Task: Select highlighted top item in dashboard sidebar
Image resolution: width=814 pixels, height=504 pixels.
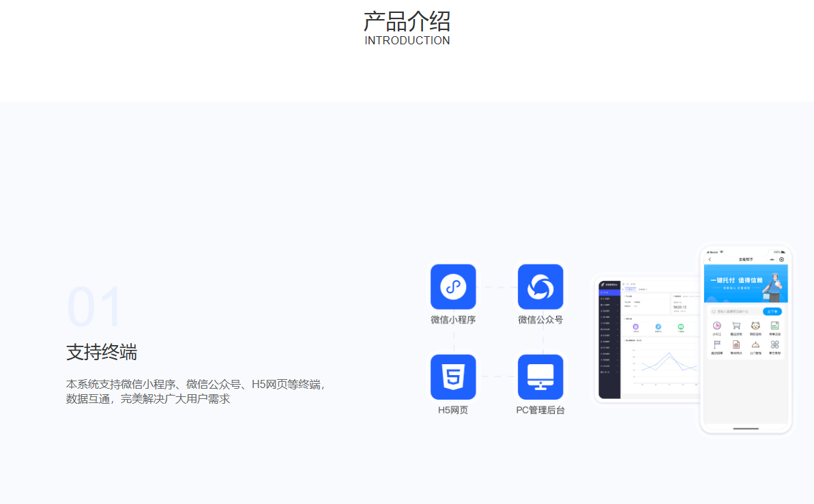Action: 610,293
